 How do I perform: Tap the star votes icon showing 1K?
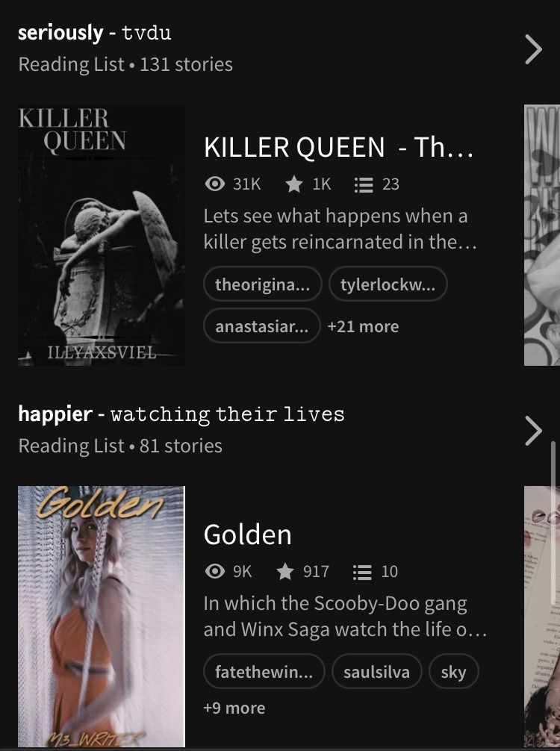pyautogui.click(x=293, y=184)
